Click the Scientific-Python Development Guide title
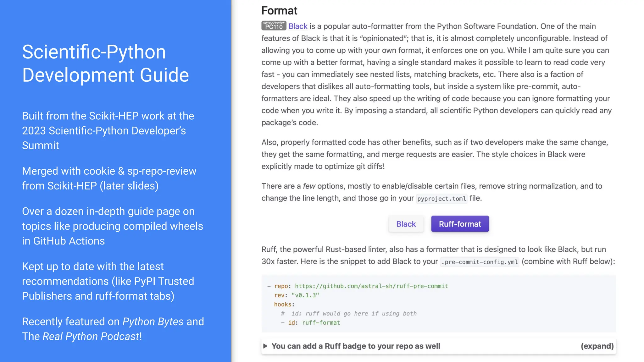 pos(105,63)
